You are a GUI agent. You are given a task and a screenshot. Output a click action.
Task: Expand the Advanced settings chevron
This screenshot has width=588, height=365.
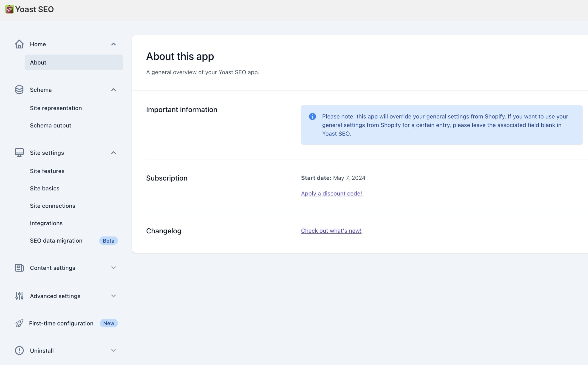pyautogui.click(x=113, y=296)
